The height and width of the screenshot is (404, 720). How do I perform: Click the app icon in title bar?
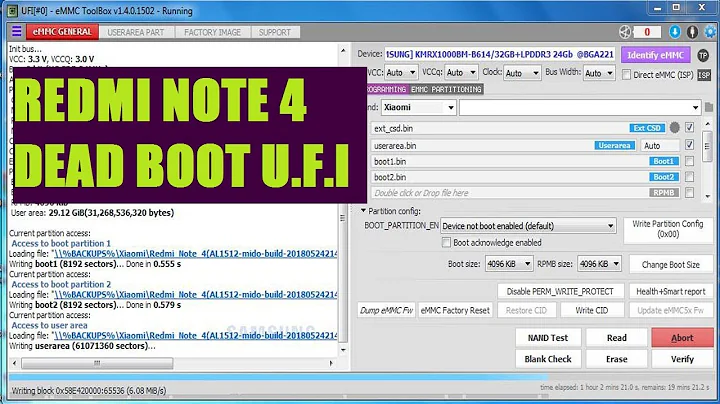(11, 10)
